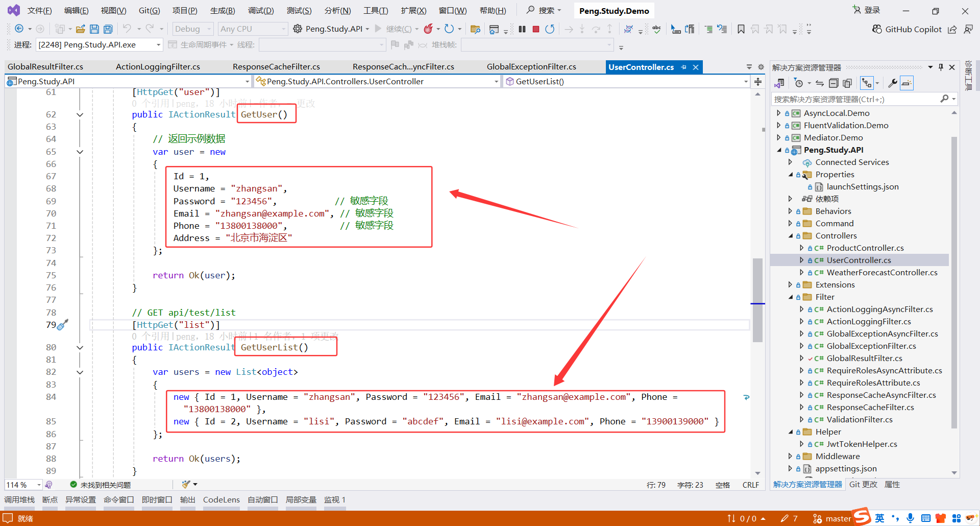Switch to GlobalResultFilter.cs tab
980x526 pixels.
click(45, 67)
